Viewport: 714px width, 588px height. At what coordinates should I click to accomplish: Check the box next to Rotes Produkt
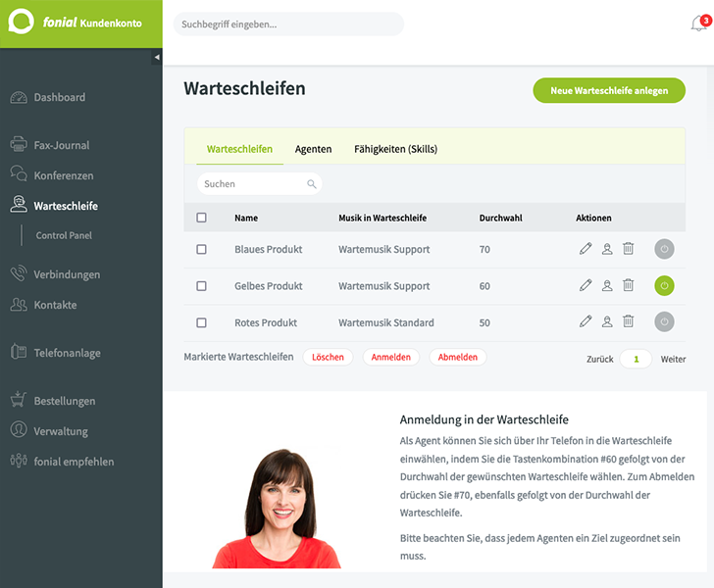pos(202,322)
